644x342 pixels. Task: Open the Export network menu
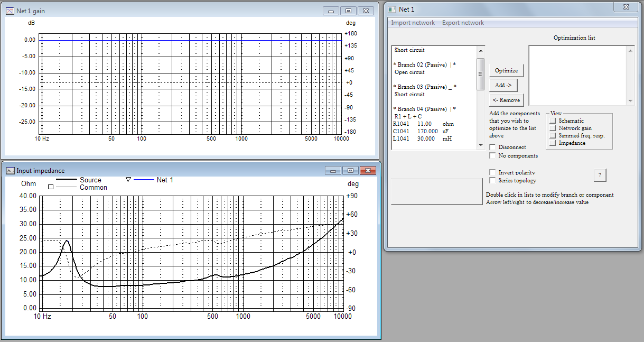click(x=463, y=23)
